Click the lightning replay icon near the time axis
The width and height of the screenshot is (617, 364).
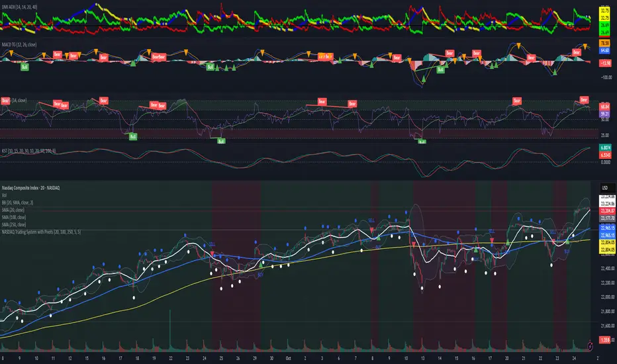click(590, 346)
